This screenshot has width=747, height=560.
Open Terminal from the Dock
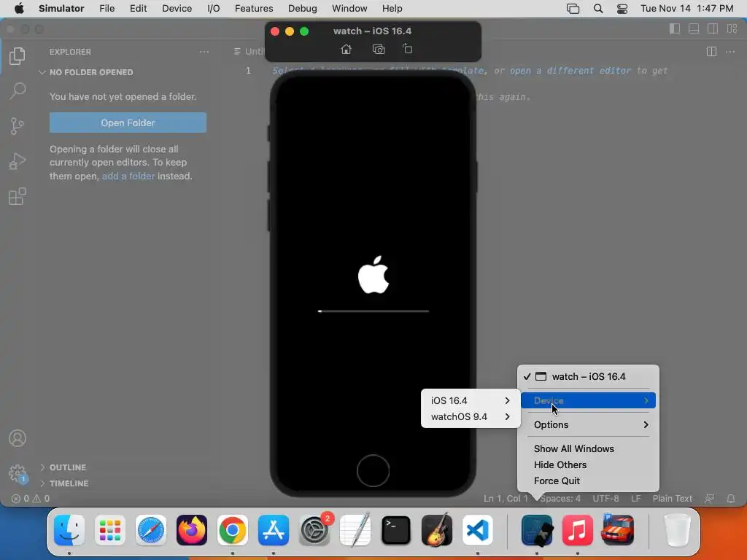coord(396,530)
